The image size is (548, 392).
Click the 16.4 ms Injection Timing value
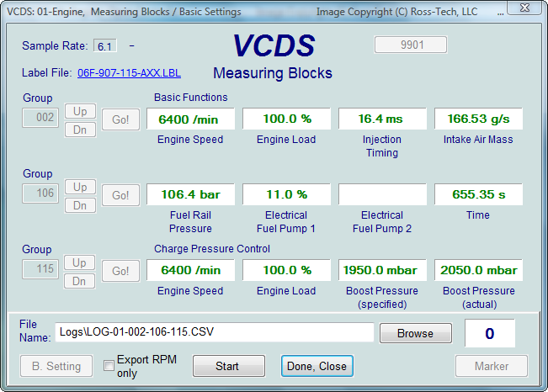tap(382, 119)
